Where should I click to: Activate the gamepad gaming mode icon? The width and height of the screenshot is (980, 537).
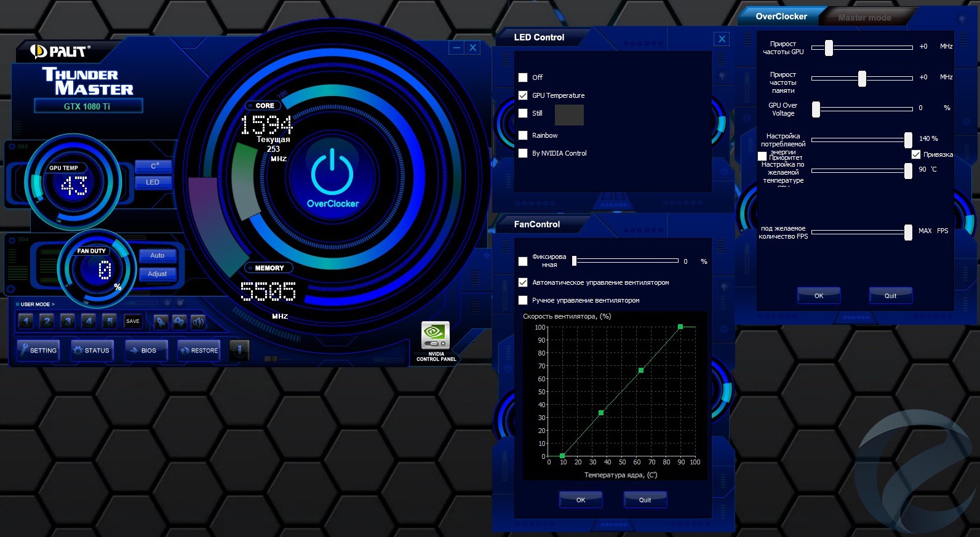click(x=179, y=321)
